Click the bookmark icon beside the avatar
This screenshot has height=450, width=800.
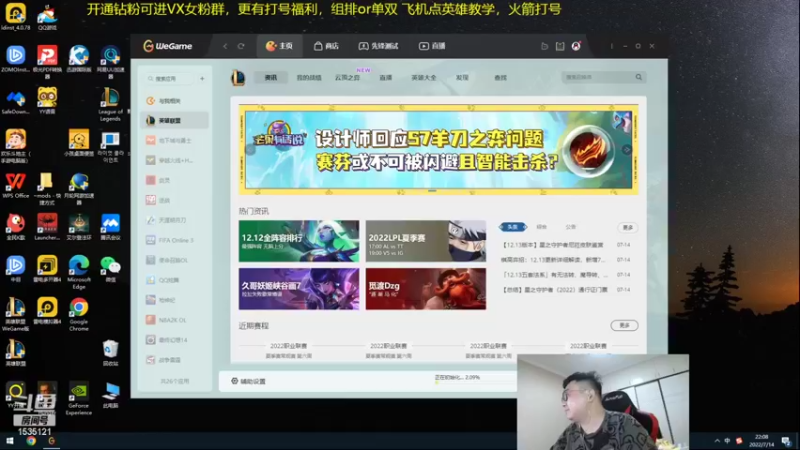click(560, 46)
